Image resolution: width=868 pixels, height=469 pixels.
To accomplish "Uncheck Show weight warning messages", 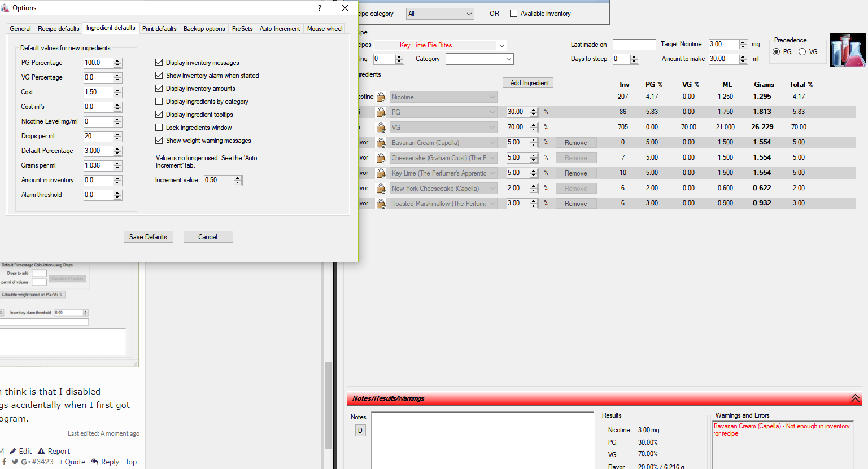I will [159, 141].
